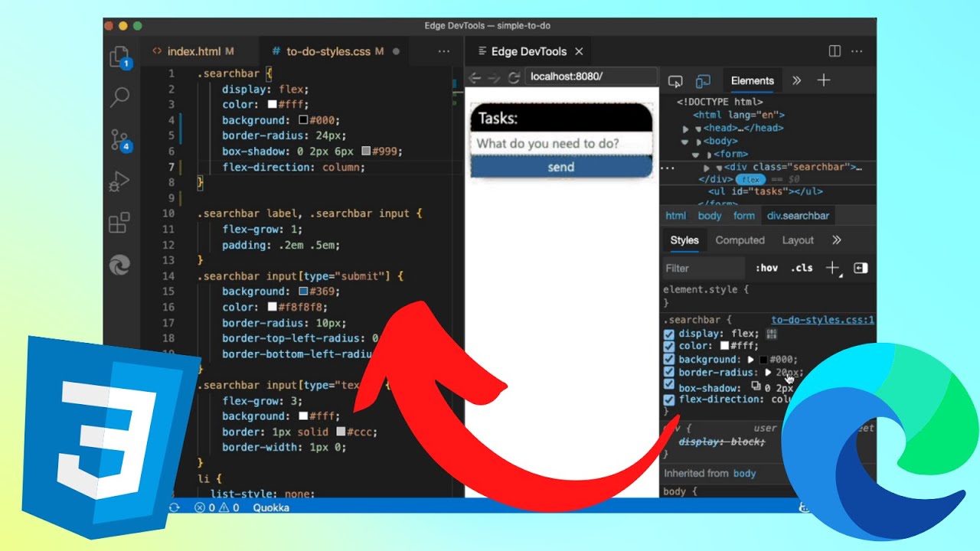Click the 'What do you need to do?' input
This screenshot has height=551, width=980.
561,144
